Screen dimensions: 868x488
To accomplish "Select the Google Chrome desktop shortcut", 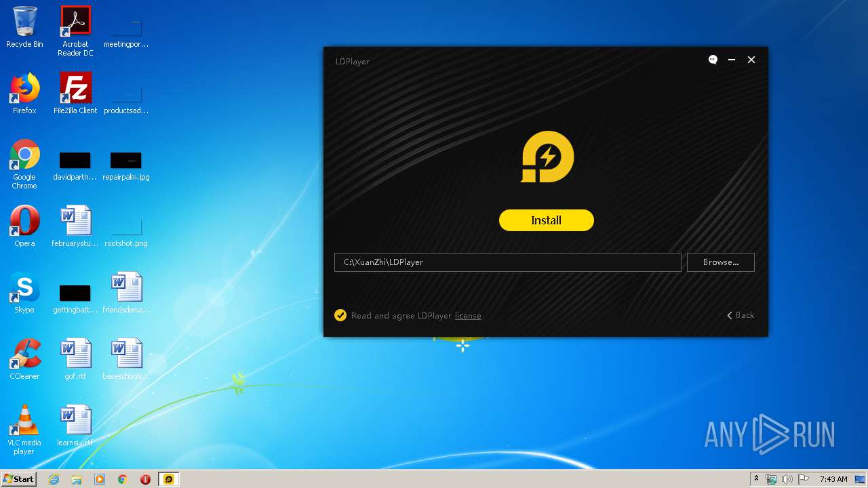I will coord(24,164).
